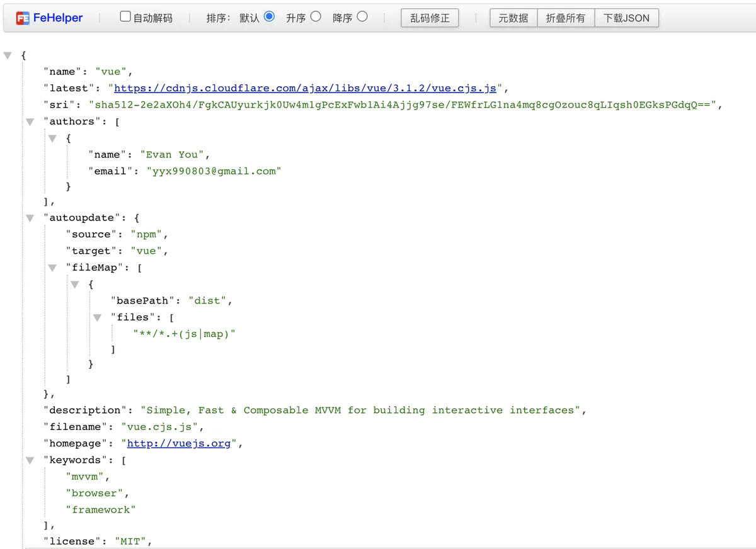Open the vuejs.org homepage link
The width and height of the screenshot is (756, 549).
[x=179, y=443]
